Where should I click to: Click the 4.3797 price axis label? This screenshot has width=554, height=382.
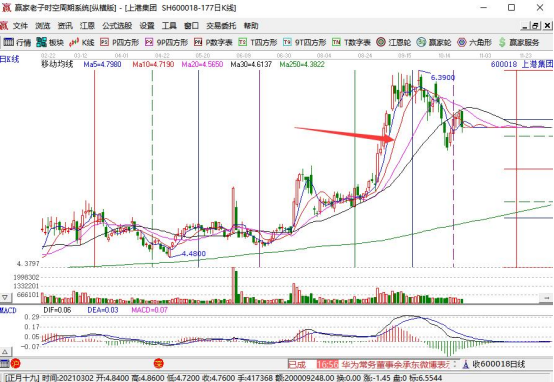[28, 264]
